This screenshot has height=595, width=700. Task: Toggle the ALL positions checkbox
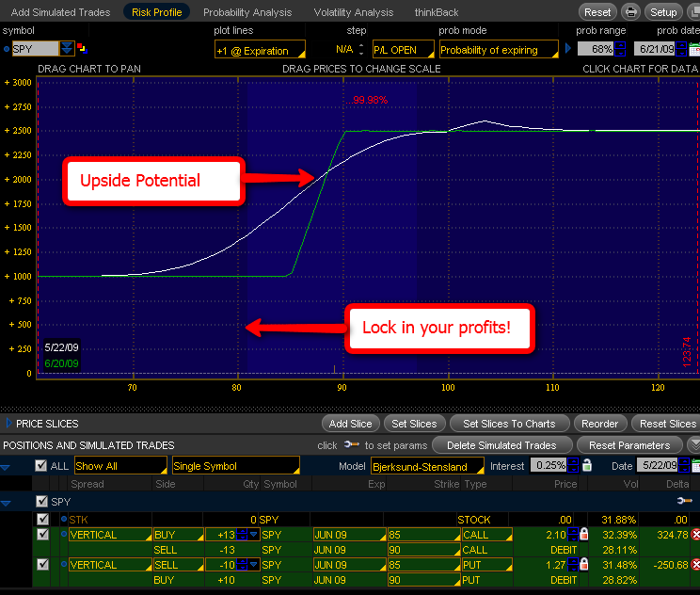click(x=40, y=466)
